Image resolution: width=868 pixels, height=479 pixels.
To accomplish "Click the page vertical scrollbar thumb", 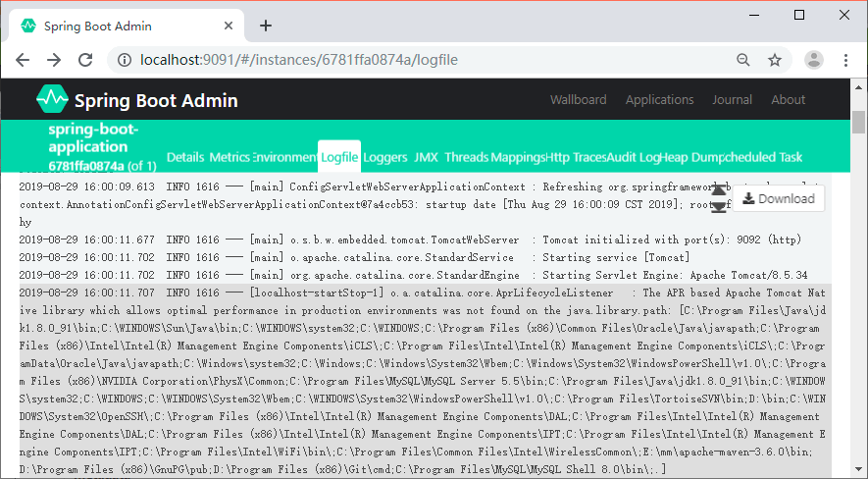I will [x=858, y=123].
